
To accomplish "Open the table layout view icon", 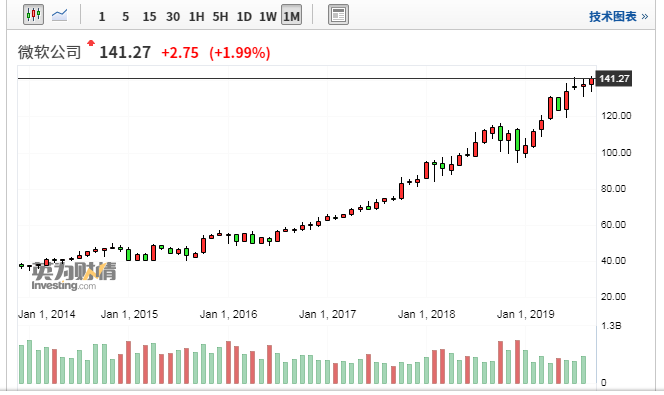I will [x=338, y=15].
